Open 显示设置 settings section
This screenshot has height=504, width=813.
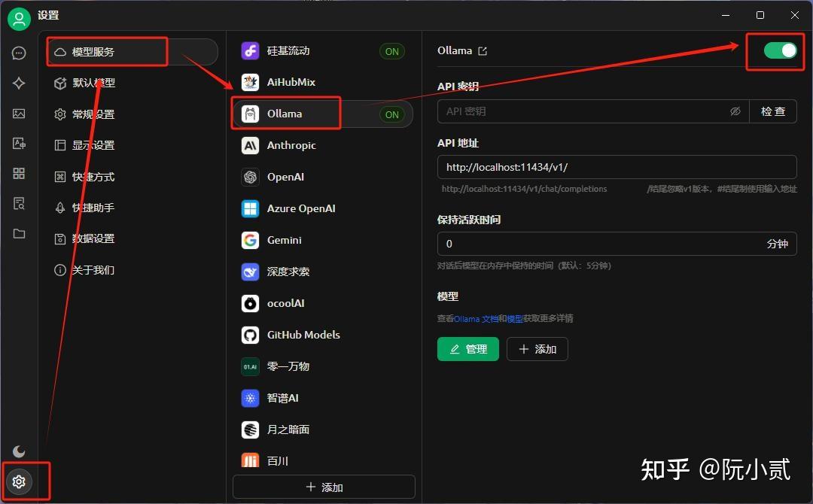(x=132, y=145)
